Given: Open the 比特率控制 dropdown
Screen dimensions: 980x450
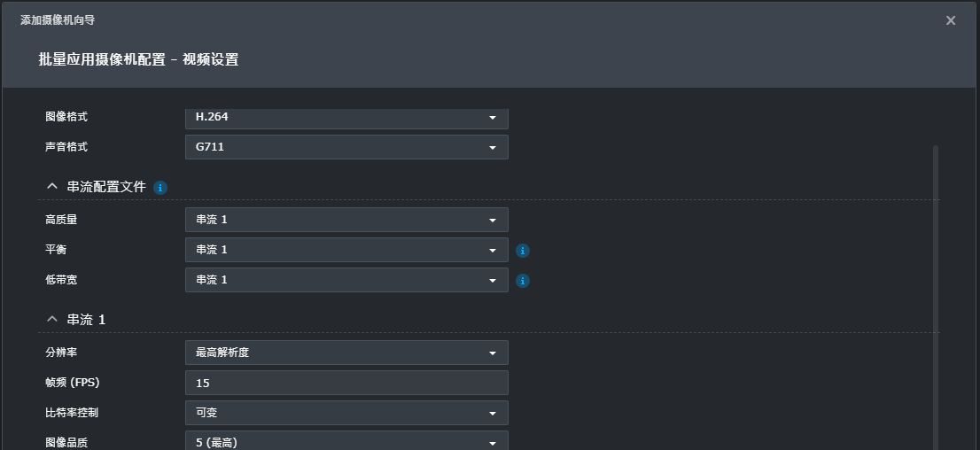Looking at the screenshot, I should [346, 413].
